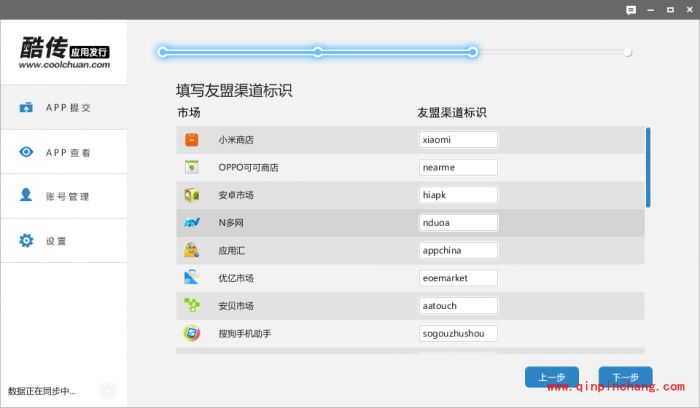The width and height of the screenshot is (700, 408).
Task: Maximize the window
Action: (x=671, y=10)
